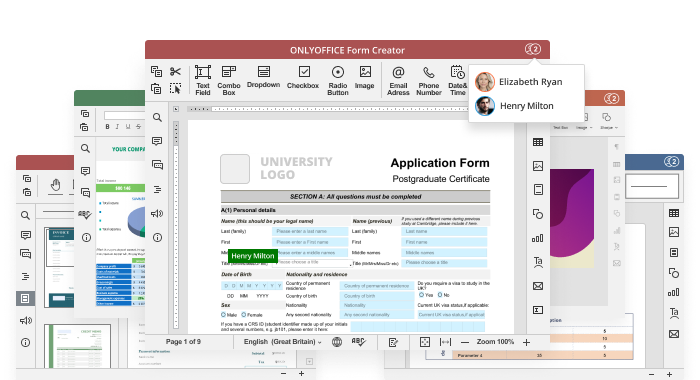Click the scissors cut icon
The image size is (700, 380).
(175, 71)
